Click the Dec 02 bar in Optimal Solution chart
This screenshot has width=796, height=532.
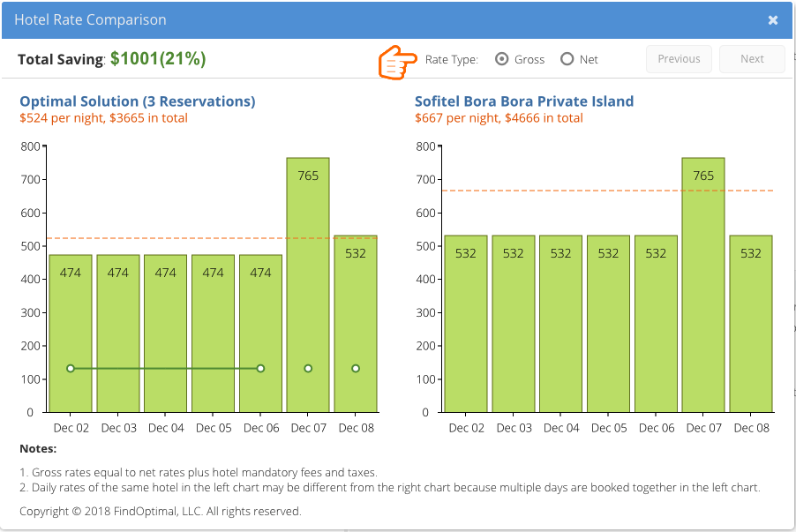[x=71, y=333]
